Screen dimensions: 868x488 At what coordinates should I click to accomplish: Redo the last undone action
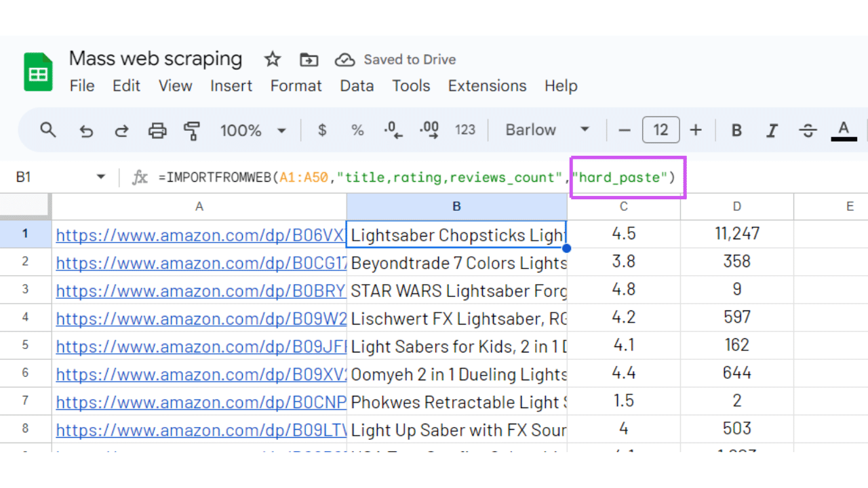point(121,130)
